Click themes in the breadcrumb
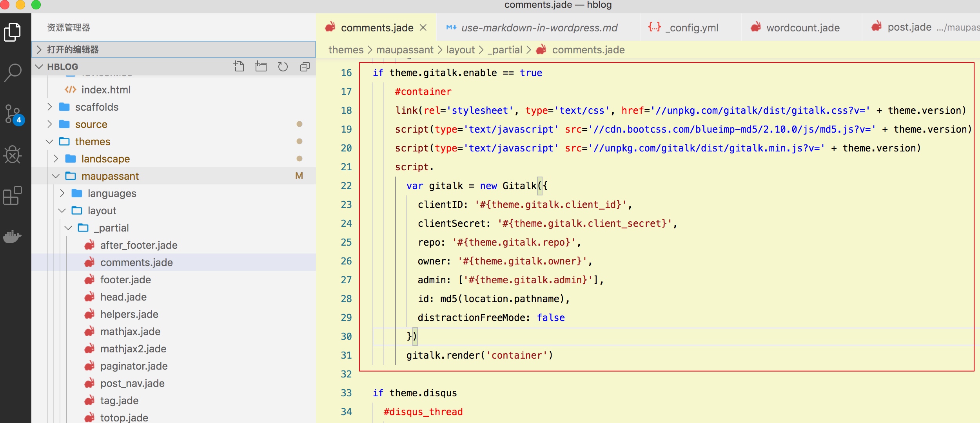This screenshot has width=980, height=423. [346, 50]
